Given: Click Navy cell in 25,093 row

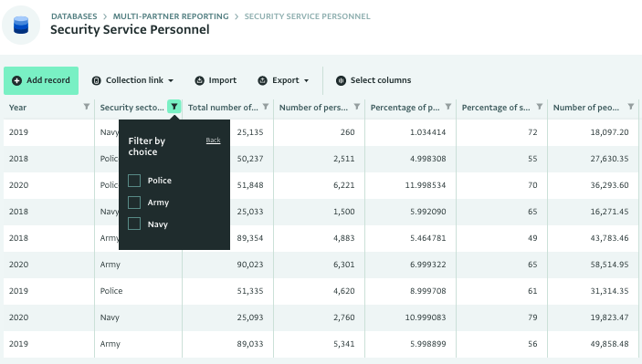Looking at the screenshot, I should tap(110, 317).
